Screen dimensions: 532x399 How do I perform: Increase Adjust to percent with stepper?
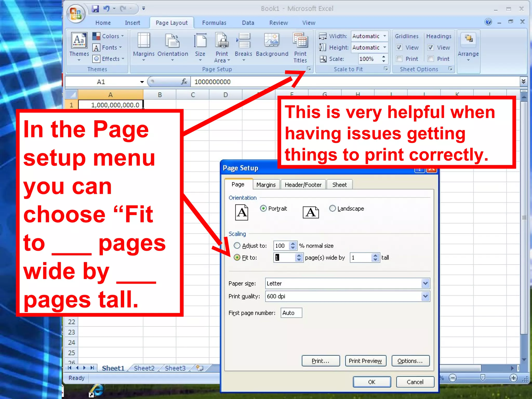click(293, 243)
